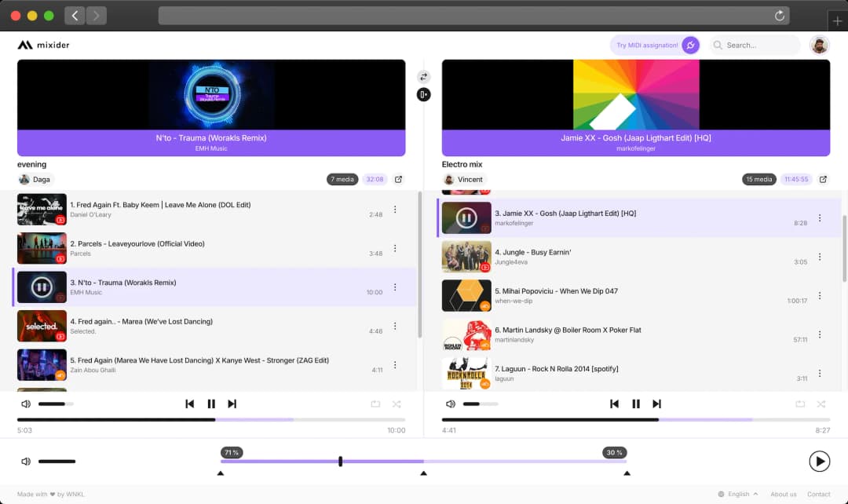Start the master mix with the big play button
This screenshot has width=848, height=504.
coord(820,461)
